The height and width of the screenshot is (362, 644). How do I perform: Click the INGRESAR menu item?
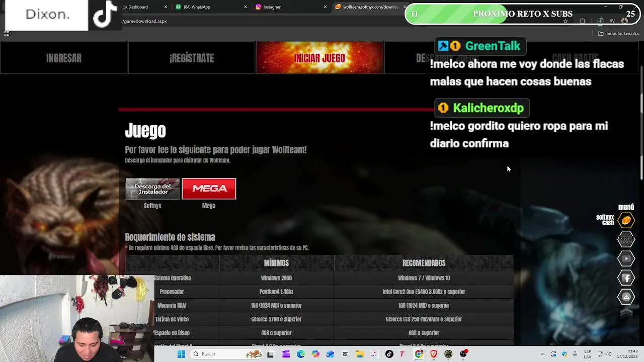(64, 58)
